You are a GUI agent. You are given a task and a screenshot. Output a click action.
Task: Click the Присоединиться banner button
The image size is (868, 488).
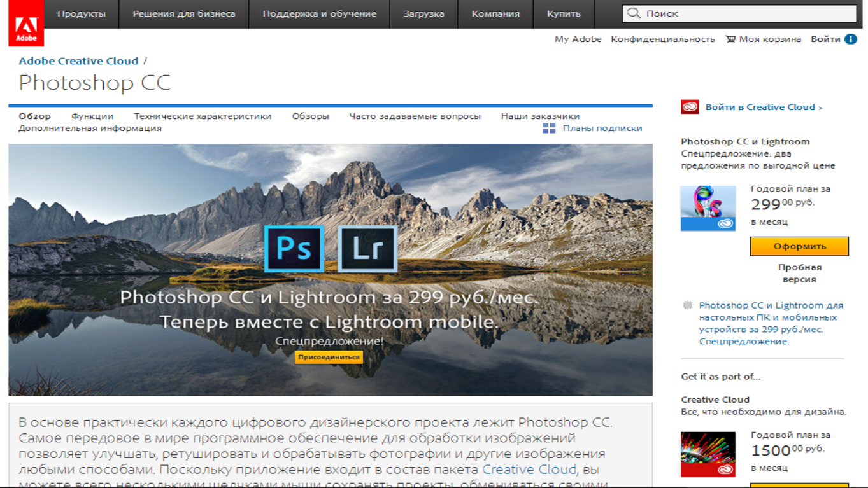(x=329, y=358)
